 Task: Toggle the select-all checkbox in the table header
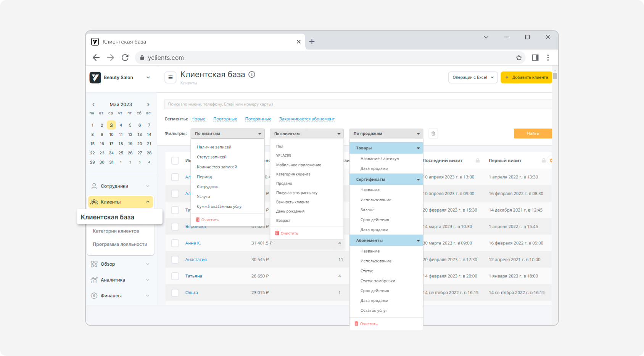click(x=175, y=160)
